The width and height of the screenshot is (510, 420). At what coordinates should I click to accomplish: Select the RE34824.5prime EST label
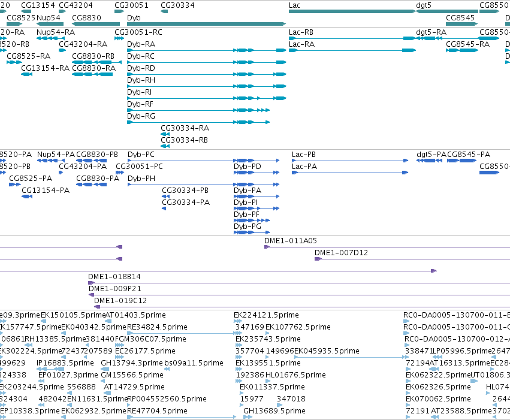157,327
